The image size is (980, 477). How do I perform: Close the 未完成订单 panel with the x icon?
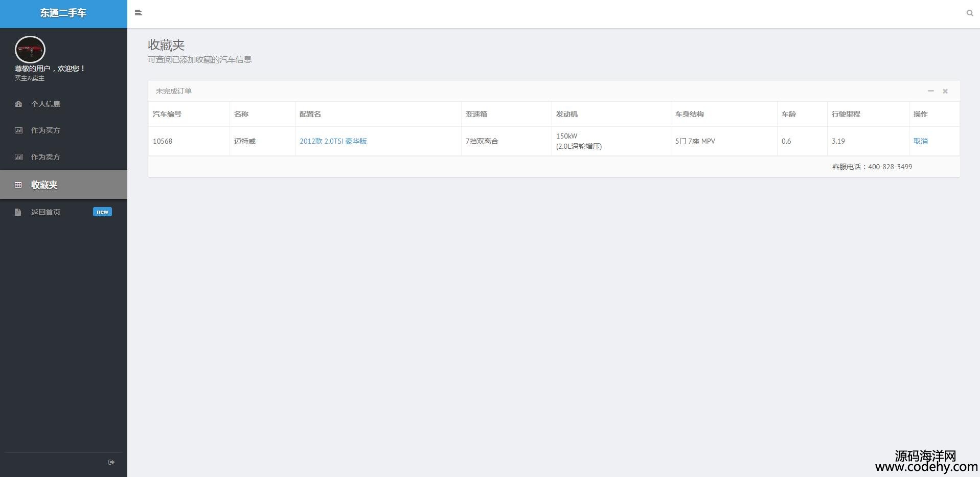(945, 91)
